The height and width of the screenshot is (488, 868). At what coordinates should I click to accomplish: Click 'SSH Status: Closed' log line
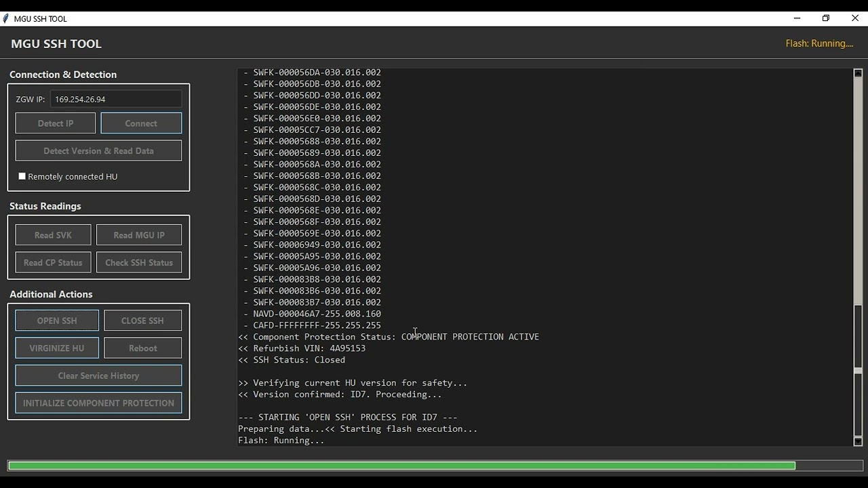[292, 360]
